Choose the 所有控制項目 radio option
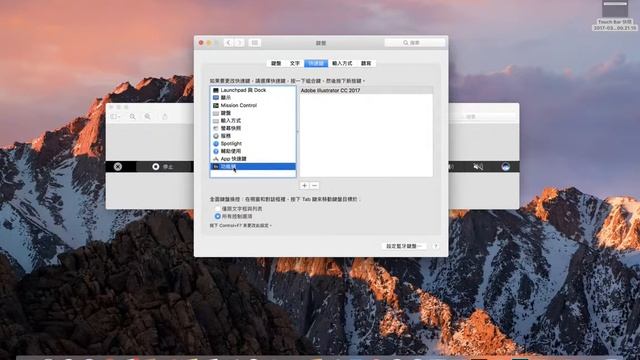This screenshot has height=360, width=640. (218, 216)
